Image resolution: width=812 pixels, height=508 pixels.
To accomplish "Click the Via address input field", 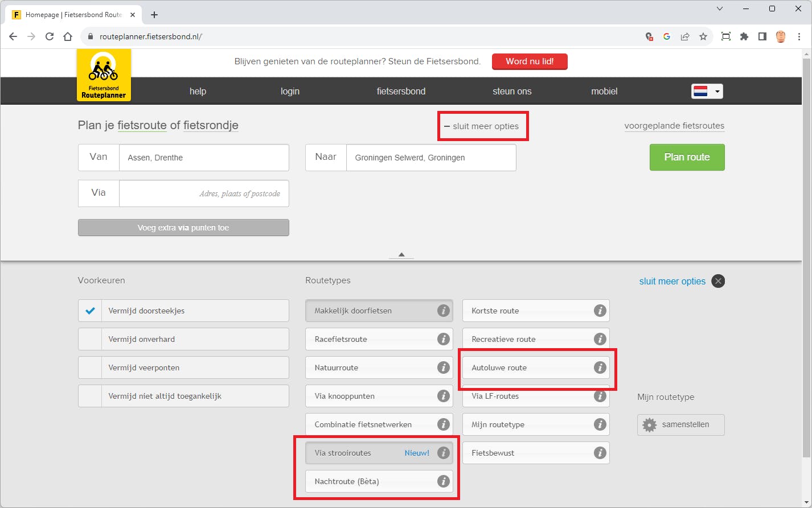I will click(204, 193).
